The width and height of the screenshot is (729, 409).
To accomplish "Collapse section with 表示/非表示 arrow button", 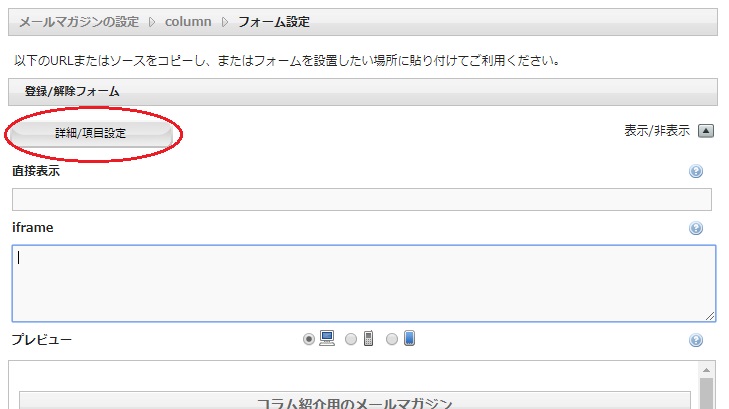I will coord(705,131).
